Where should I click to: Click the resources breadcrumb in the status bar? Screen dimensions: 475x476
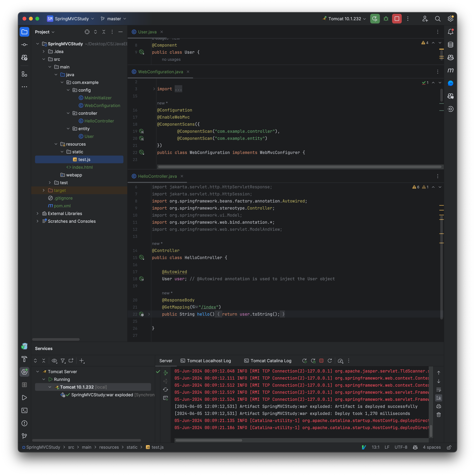point(109,447)
